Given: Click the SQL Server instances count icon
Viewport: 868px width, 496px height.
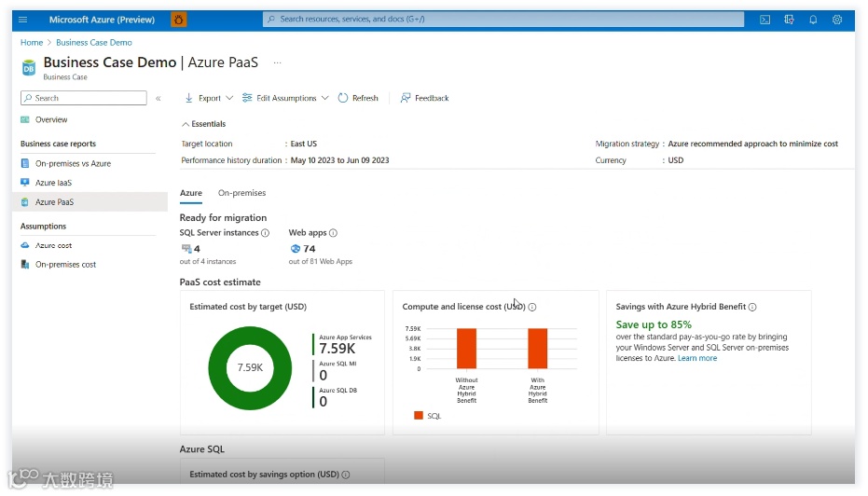Looking at the screenshot, I should click(186, 249).
